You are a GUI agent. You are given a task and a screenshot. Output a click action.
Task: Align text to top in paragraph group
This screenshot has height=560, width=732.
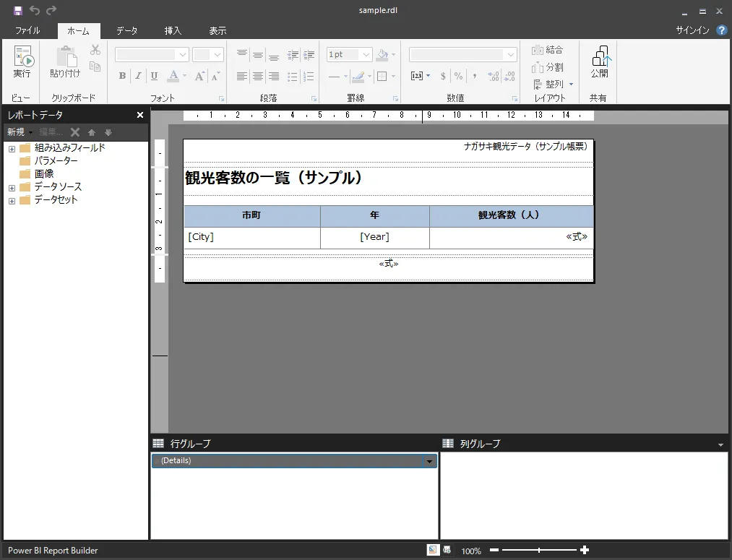pyautogui.click(x=242, y=55)
